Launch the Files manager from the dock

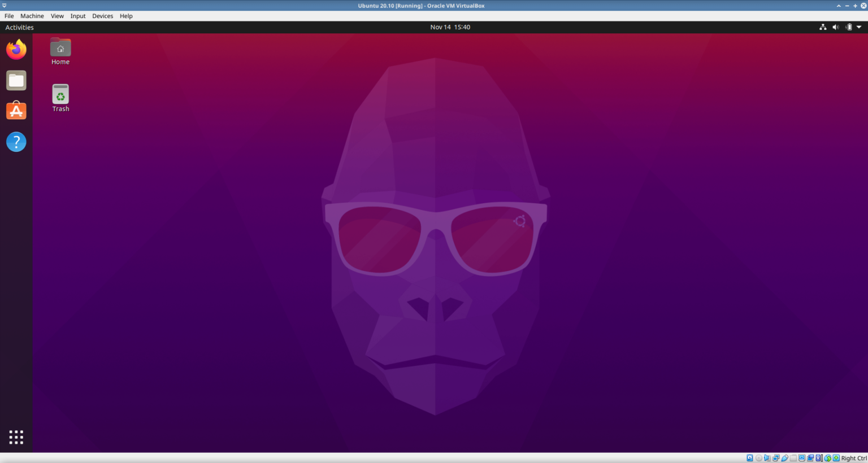coord(16,81)
